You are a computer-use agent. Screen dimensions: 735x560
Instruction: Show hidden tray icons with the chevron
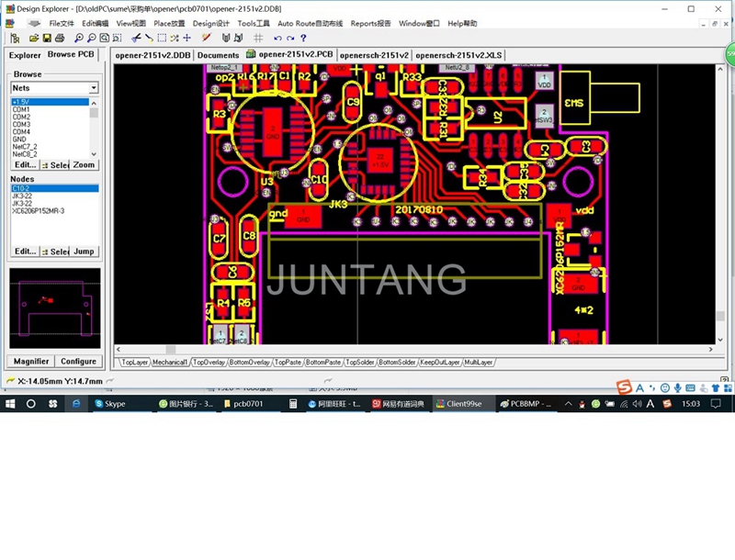[568, 404]
